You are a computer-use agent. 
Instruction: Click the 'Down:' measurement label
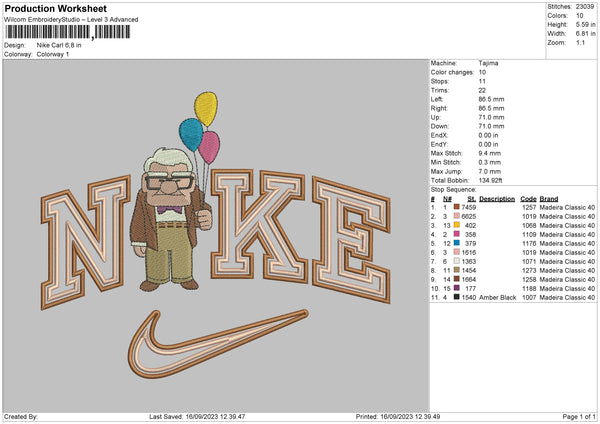click(x=439, y=126)
